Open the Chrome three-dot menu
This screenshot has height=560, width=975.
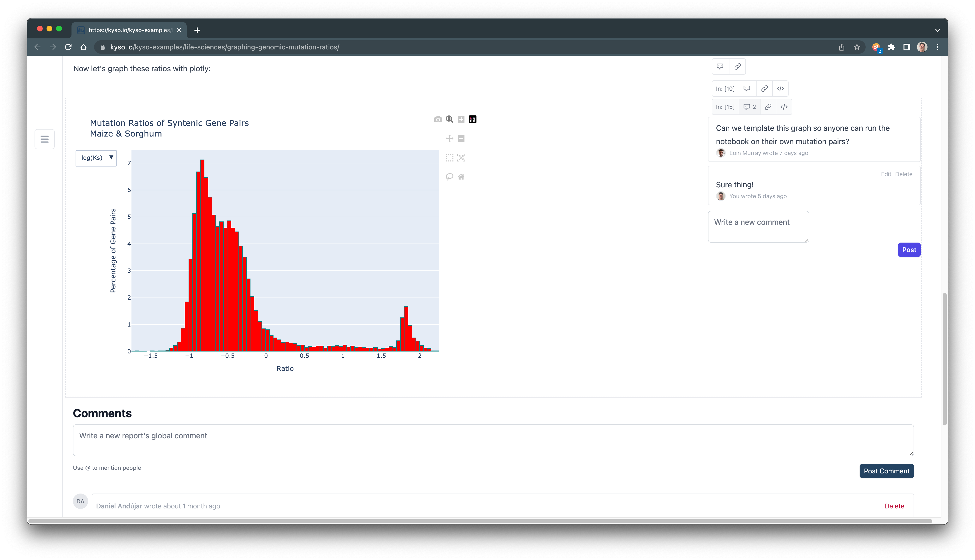(x=937, y=47)
